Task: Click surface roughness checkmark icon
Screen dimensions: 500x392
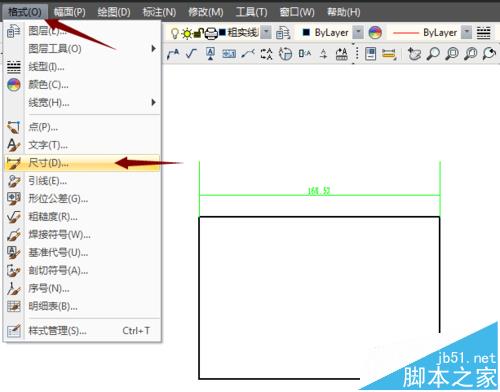Action: pyautogui.click(x=191, y=53)
